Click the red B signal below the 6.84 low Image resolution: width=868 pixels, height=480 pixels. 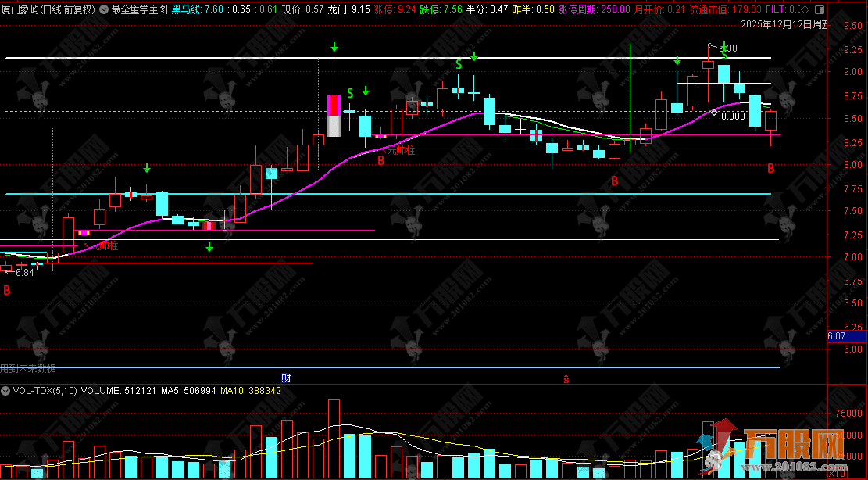(7, 291)
